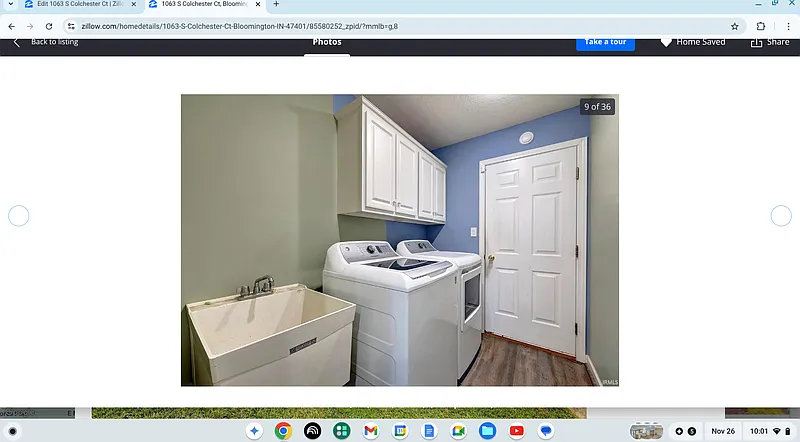Open YouTube from the shelf
Viewport: 800px width, 442px height.
tap(516, 431)
